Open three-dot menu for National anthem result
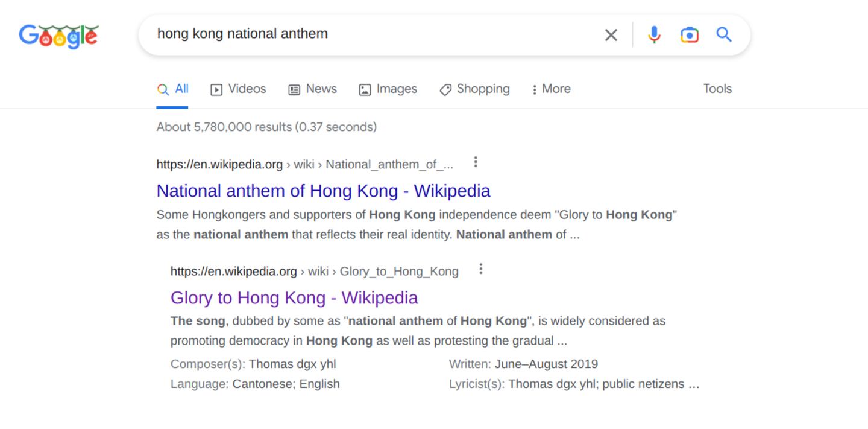Image resolution: width=868 pixels, height=429 pixels. coord(476,162)
